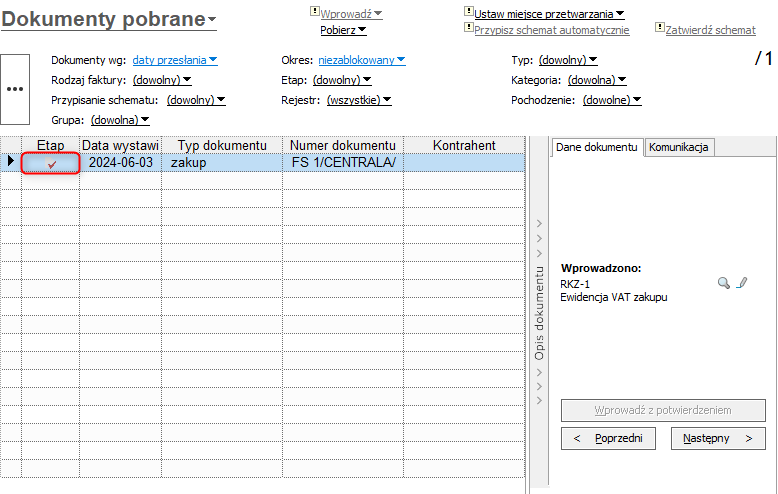Click exclamation icon beside Ustaw miejsce przetwarzania
Viewport: 778px width, 494px height.
[x=468, y=11]
